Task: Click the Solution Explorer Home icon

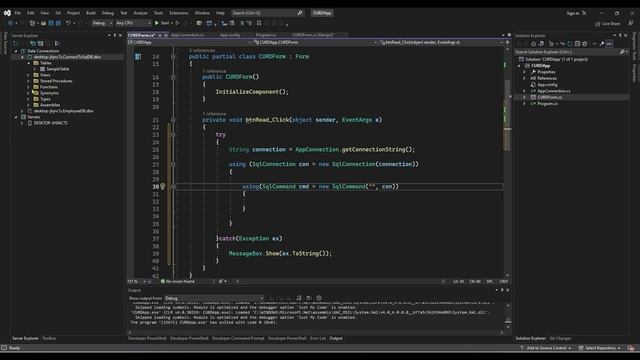Action: coord(533,44)
